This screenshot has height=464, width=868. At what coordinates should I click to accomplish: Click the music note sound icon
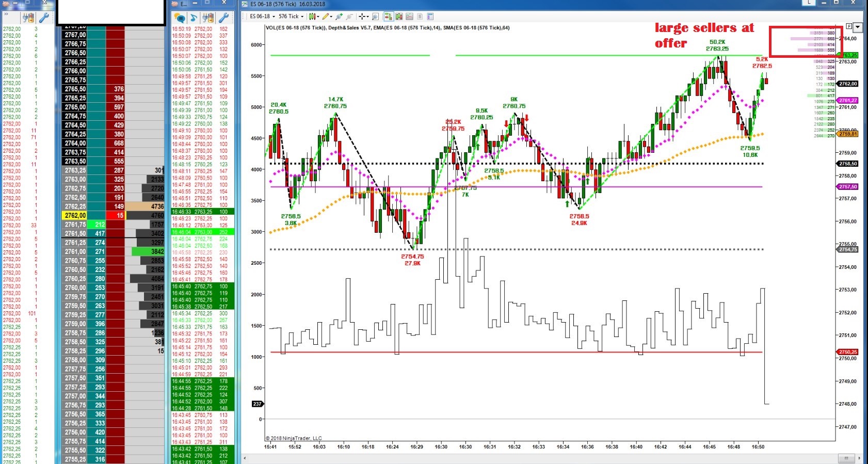tap(194, 18)
